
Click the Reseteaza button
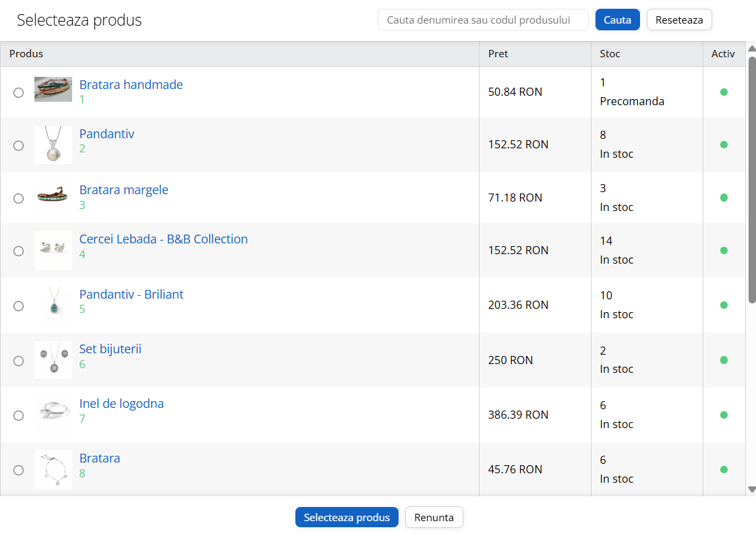tap(679, 20)
